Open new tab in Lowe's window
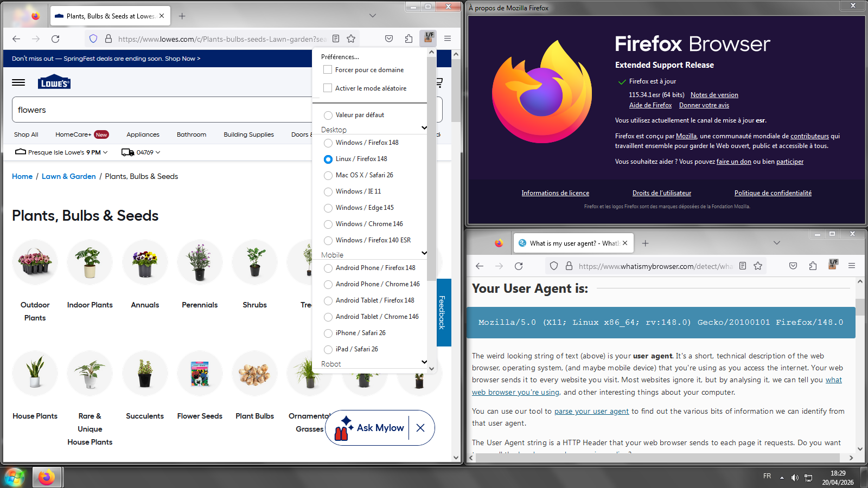This screenshot has width=868, height=488. coord(182,16)
